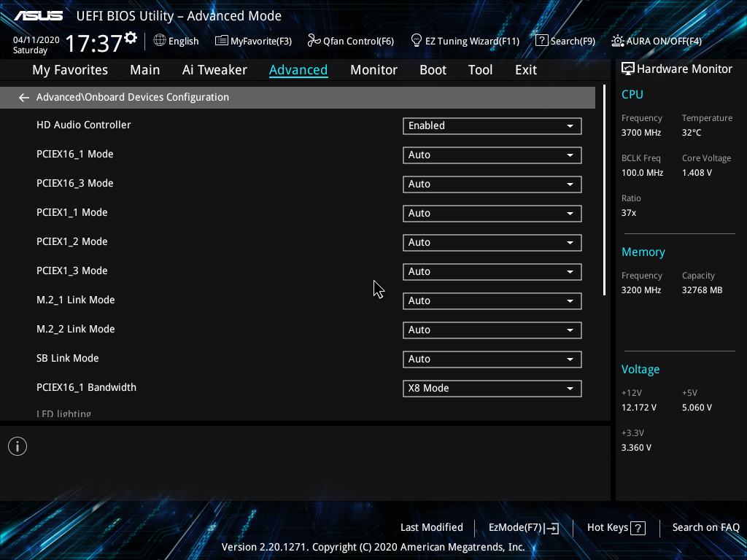Open the PCIEX16_1 Bandwidth dropdown
The width and height of the screenshot is (747, 560).
(492, 388)
